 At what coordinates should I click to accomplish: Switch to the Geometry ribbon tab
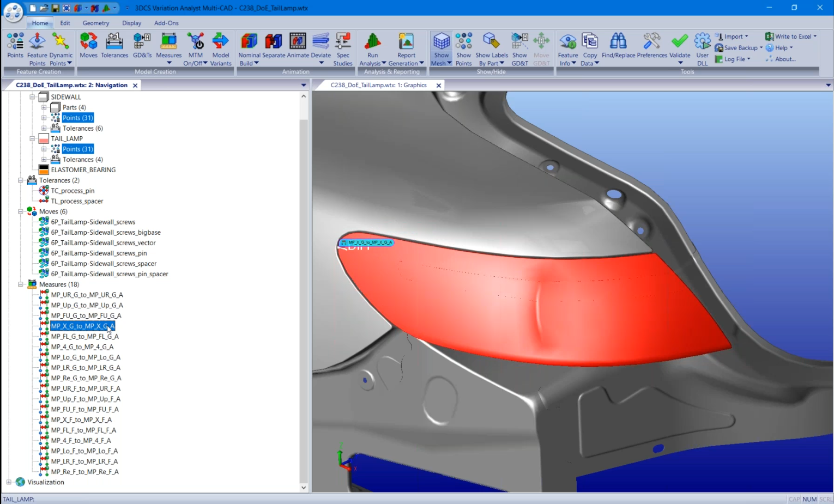click(95, 23)
